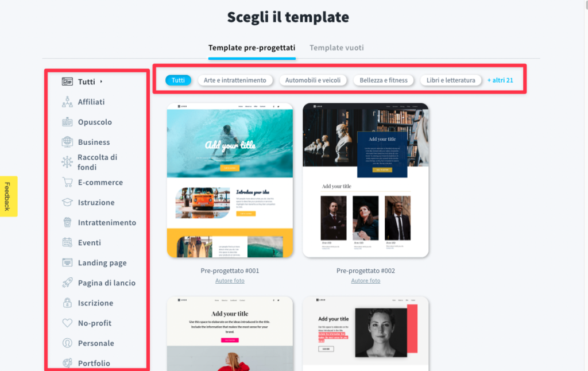The image size is (588, 371).
Task: Filter by Arte e intrattenimento
Action: [235, 80]
